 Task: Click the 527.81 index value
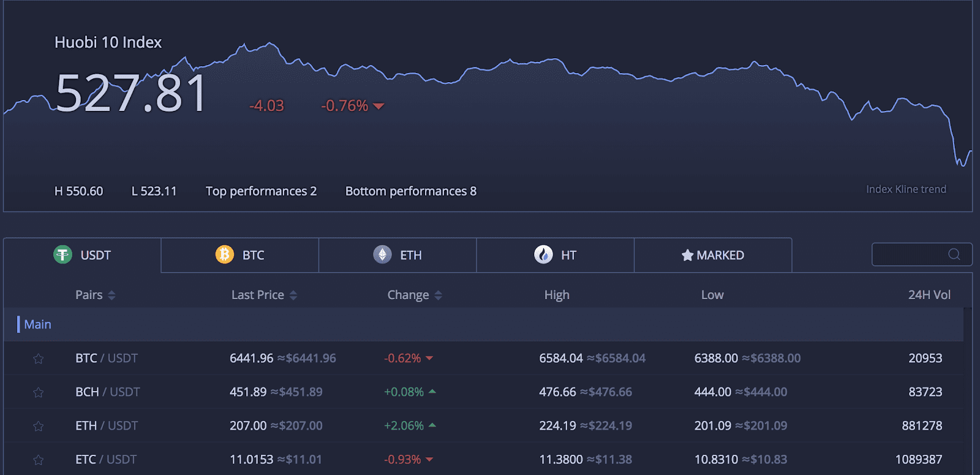coord(132,93)
